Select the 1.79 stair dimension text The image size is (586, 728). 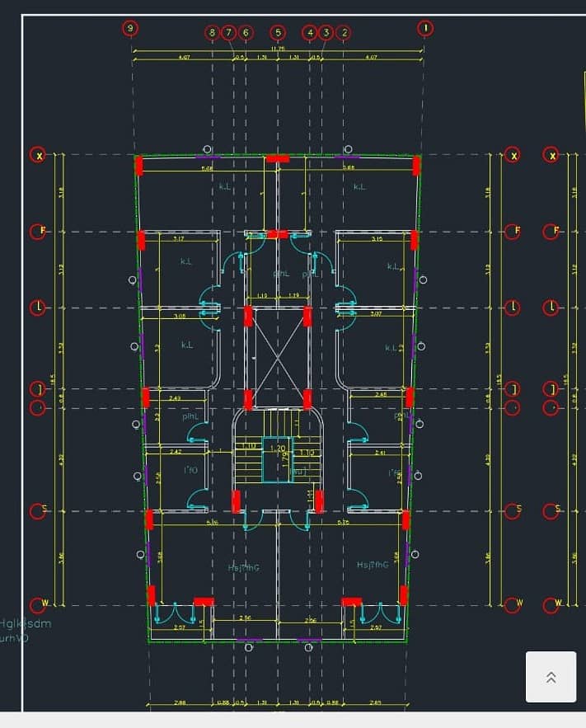coord(285,455)
